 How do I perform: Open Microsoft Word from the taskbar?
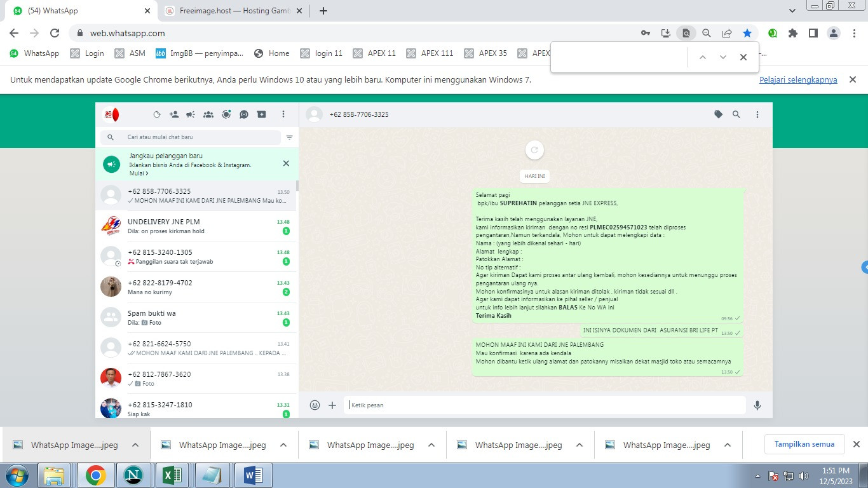(253, 475)
